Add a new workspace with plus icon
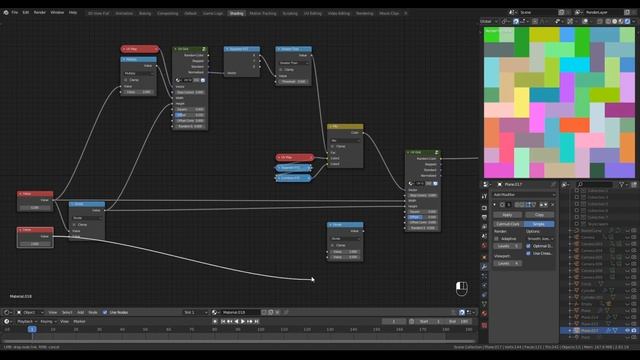The height and width of the screenshot is (360, 640). pos(406,13)
